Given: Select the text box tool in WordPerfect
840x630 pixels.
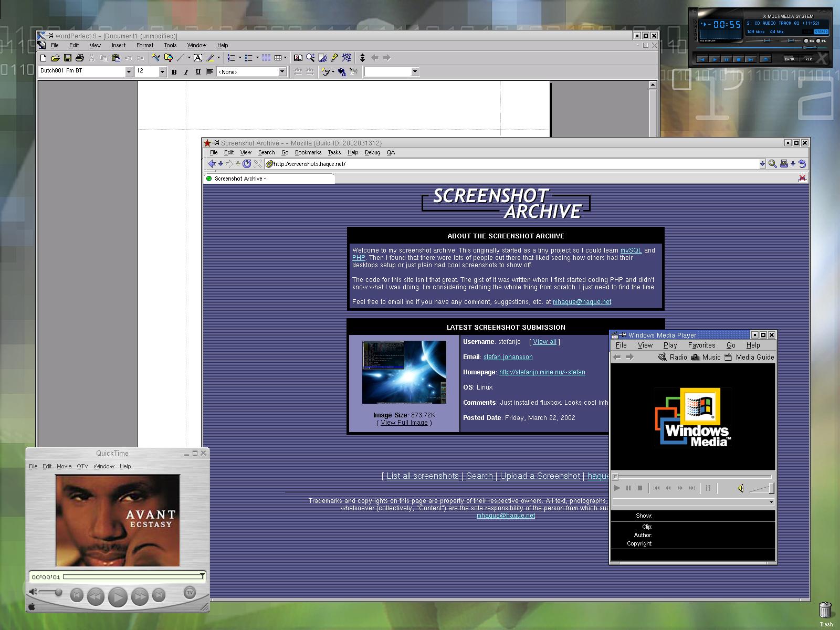Looking at the screenshot, I should coord(198,58).
